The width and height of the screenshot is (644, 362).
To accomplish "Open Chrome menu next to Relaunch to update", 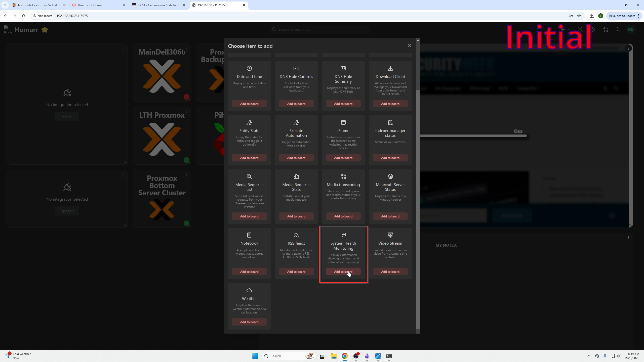I will tap(638, 16).
